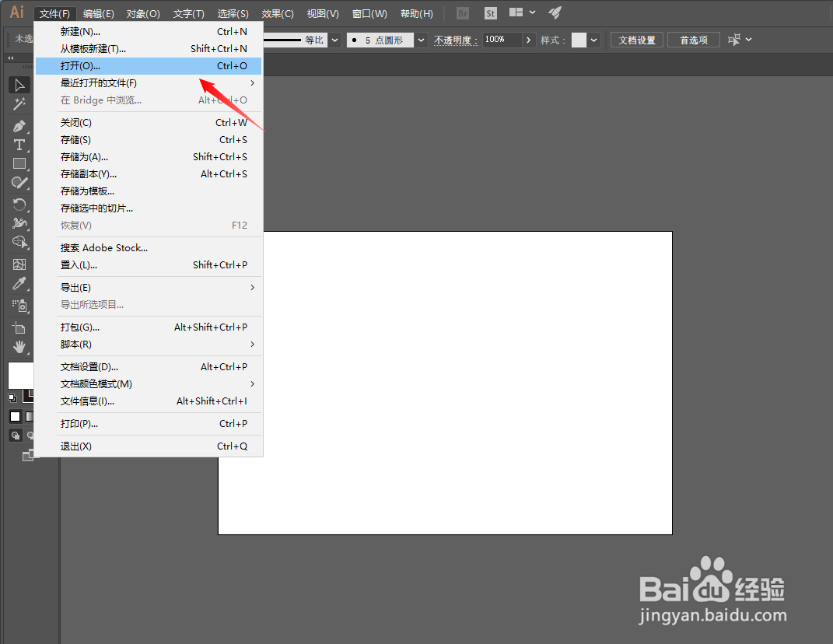
Task: Select the Shape Builder tool
Action: tap(19, 243)
